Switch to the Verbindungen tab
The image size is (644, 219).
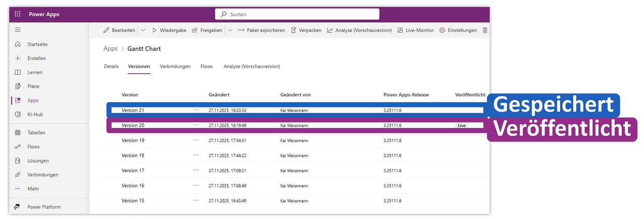175,66
